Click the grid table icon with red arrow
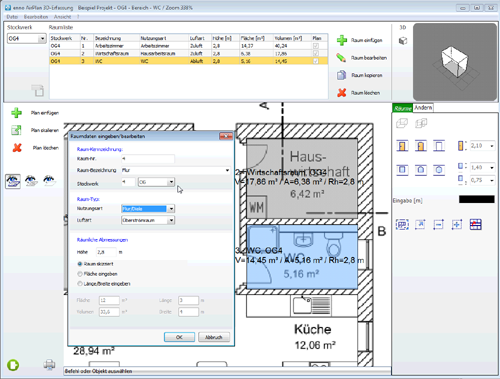Image resolution: width=500 pixels, height=379 pixels. (x=476, y=224)
